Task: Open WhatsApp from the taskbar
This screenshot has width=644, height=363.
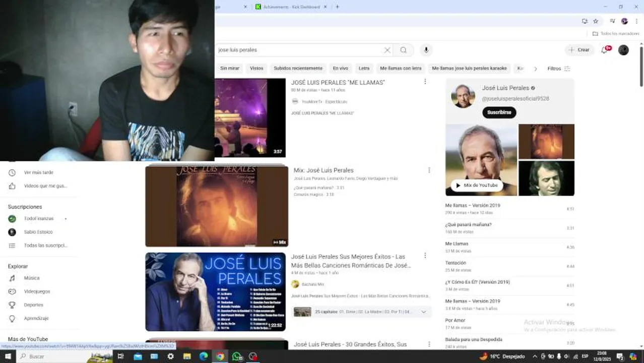Action: (237, 356)
